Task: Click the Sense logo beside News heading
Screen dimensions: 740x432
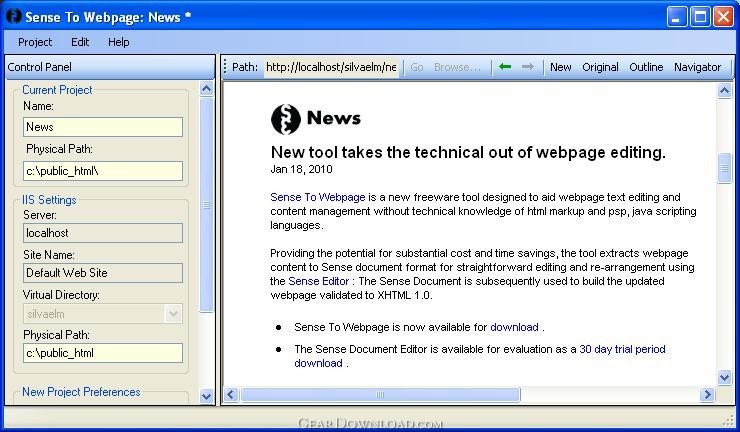Action: coord(286,119)
